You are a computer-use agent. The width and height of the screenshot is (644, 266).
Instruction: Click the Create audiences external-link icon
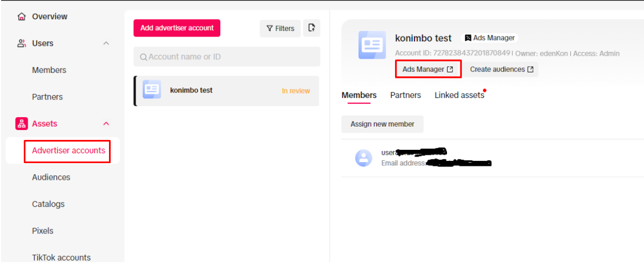(x=530, y=69)
